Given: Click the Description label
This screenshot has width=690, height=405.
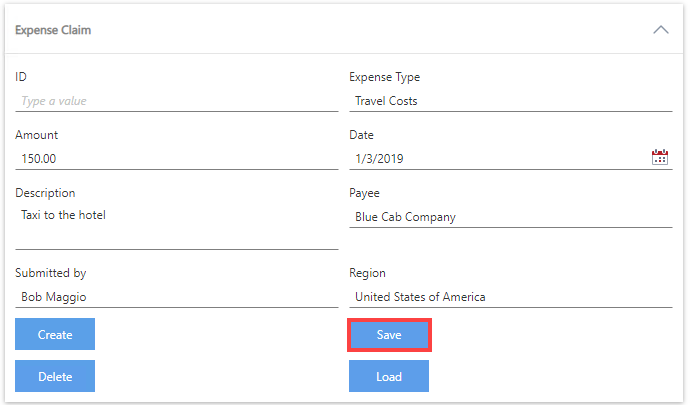Looking at the screenshot, I should [45, 193].
